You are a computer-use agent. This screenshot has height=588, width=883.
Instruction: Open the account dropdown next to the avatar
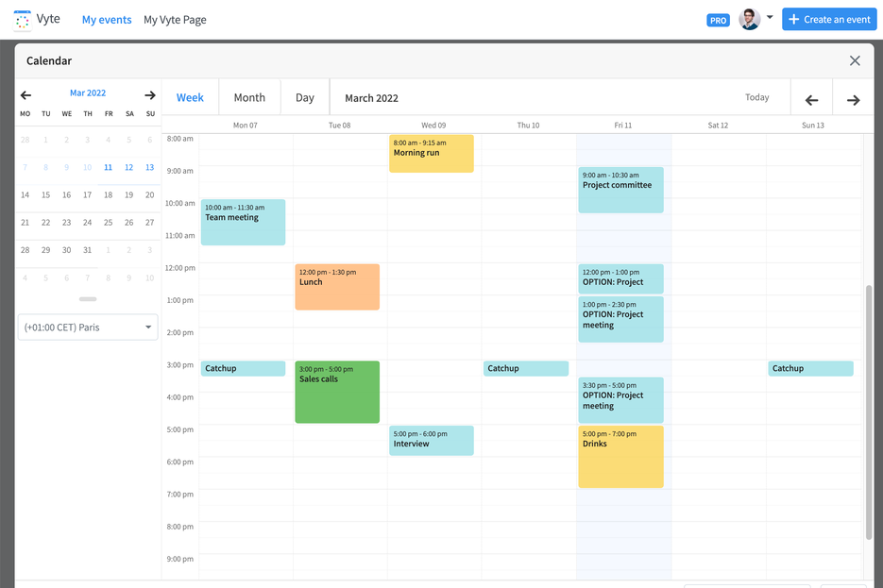(x=769, y=19)
